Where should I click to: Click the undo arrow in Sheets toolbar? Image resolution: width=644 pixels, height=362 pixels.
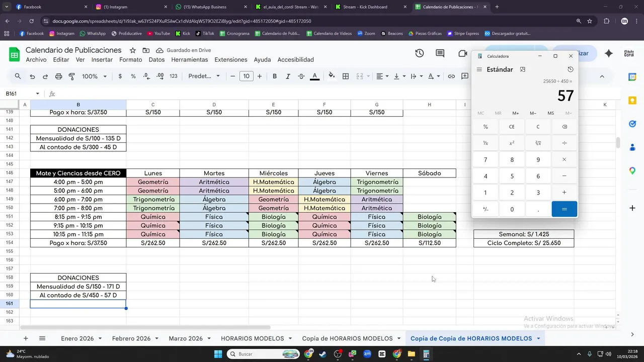pyautogui.click(x=32, y=76)
